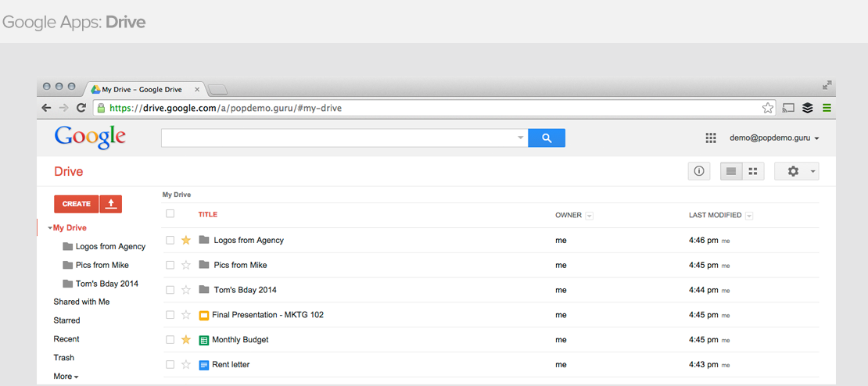Check the Logos from Agency row checkbox
This screenshot has height=386, width=868.
coord(170,240)
